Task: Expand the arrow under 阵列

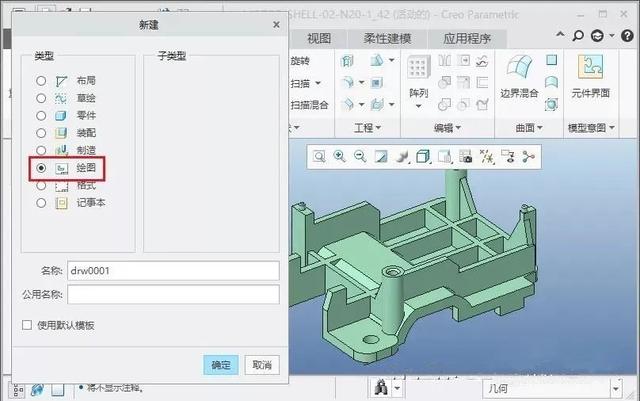Action: [418, 106]
